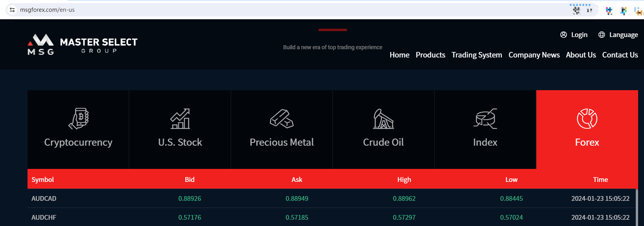Select the AUDCAD symbol row
Image resolution: width=644 pixels, height=226 pixels.
click(x=44, y=198)
